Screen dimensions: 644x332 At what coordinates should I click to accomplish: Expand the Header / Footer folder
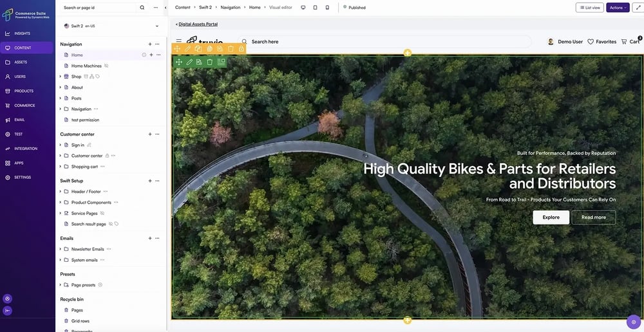[x=61, y=192]
